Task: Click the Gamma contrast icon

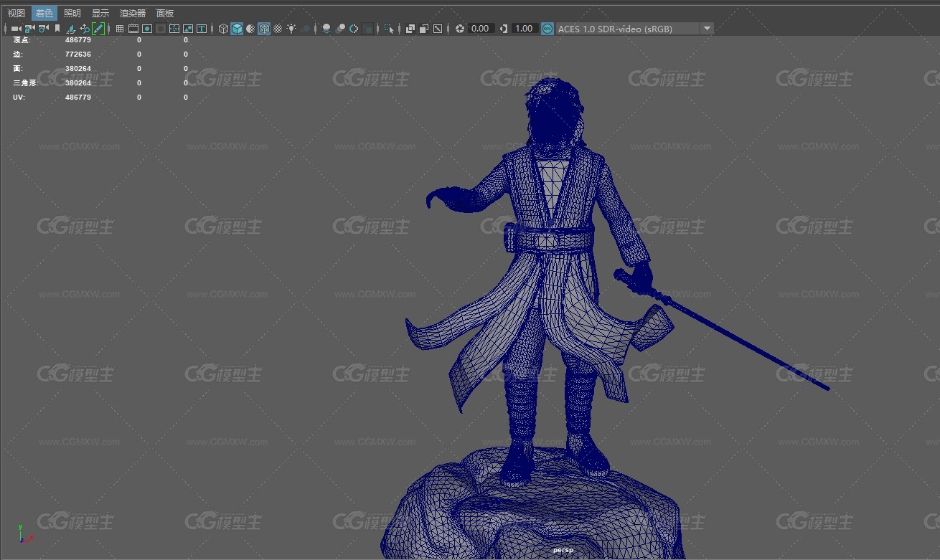Action: point(504,29)
